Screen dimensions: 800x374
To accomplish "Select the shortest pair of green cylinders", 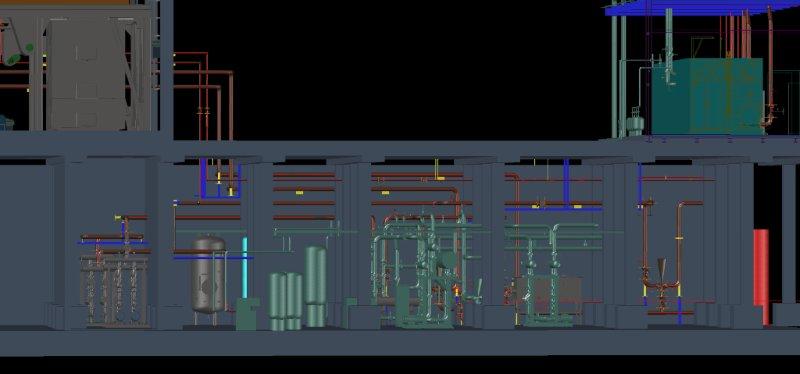I will click(286, 301).
